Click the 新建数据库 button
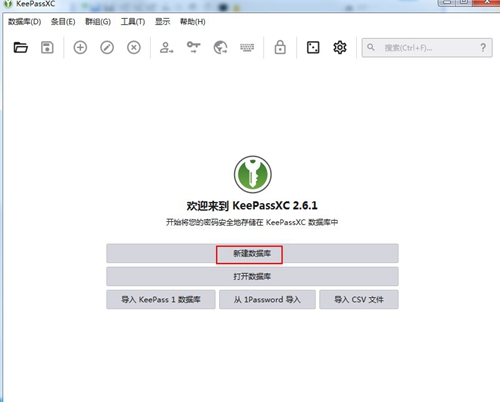Image resolution: width=500 pixels, height=402 pixels. coord(252,253)
